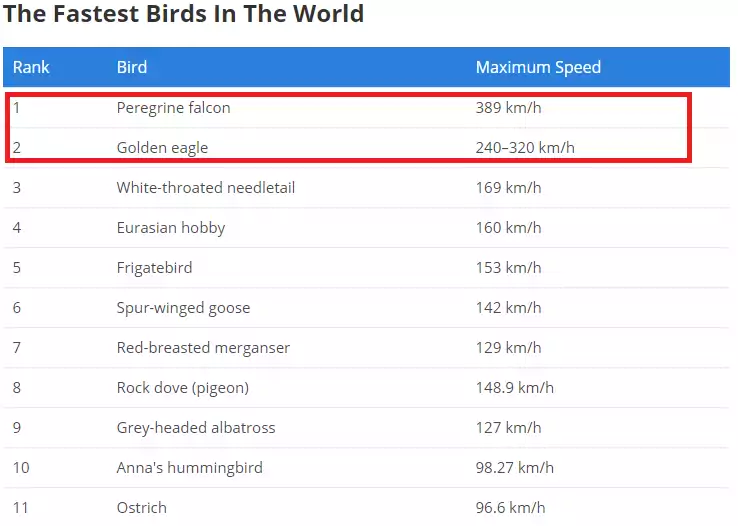Image resolution: width=738 pixels, height=526 pixels.
Task: Select the Rock dove (pigeon) cell
Action: point(183,388)
